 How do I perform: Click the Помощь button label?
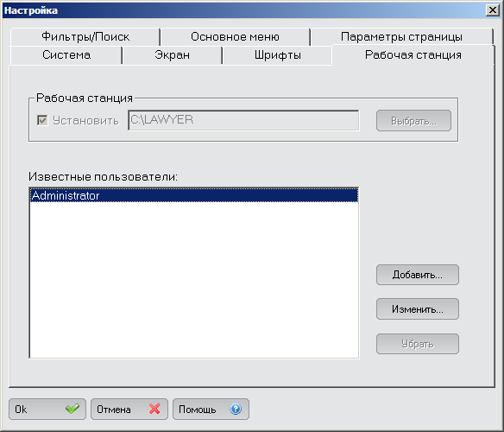pos(198,410)
